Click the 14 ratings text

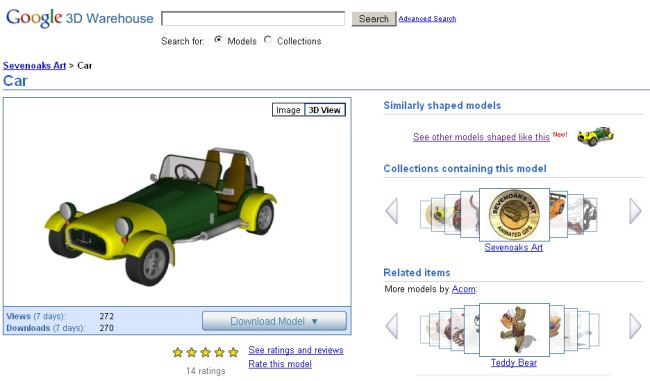click(206, 371)
